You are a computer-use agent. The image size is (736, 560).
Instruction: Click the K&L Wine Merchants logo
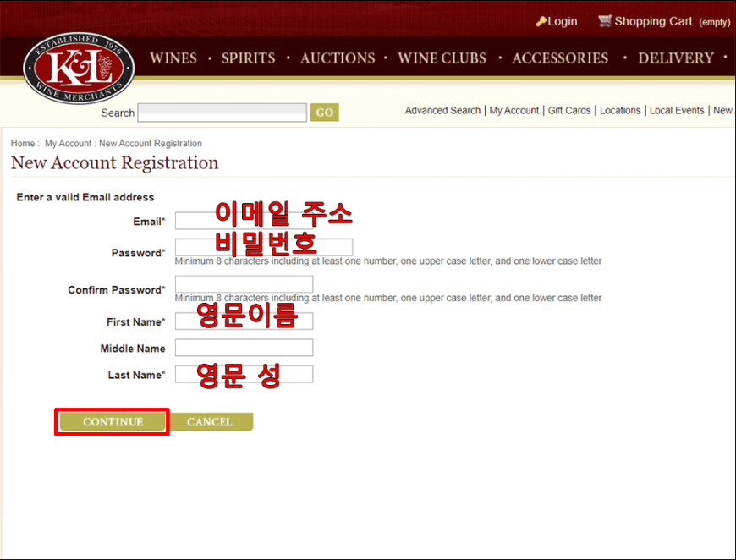(x=79, y=69)
